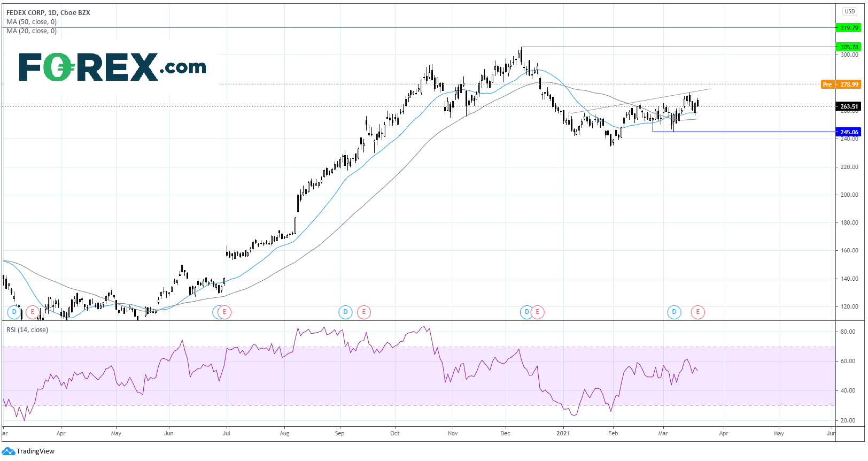Screen dimensions: 868x461
Task: Select the earnings E marker in September
Action: tap(364, 312)
